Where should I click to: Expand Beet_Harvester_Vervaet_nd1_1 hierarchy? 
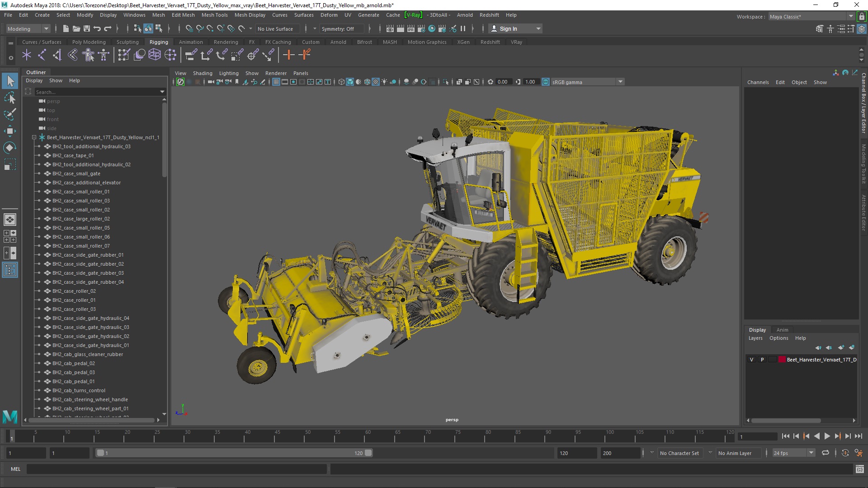33,137
